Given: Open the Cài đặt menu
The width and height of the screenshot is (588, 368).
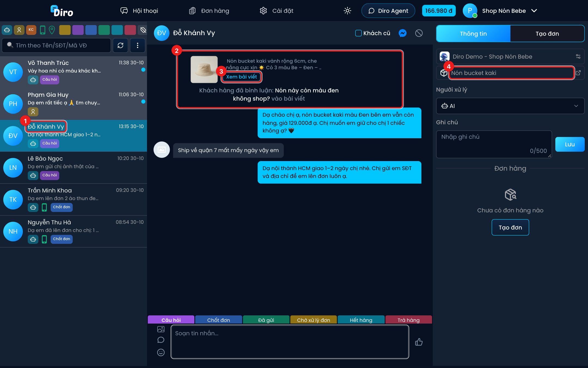Looking at the screenshot, I should (x=277, y=11).
